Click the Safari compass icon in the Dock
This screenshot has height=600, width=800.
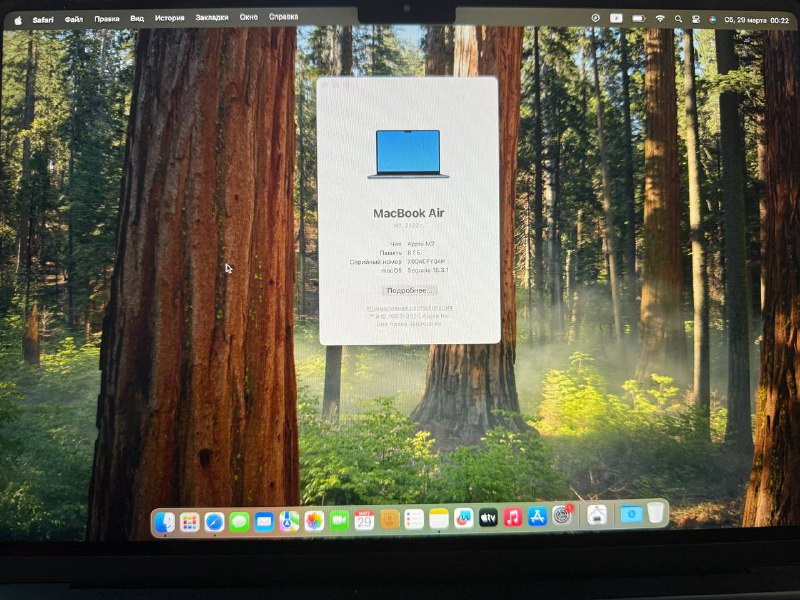[x=214, y=522]
